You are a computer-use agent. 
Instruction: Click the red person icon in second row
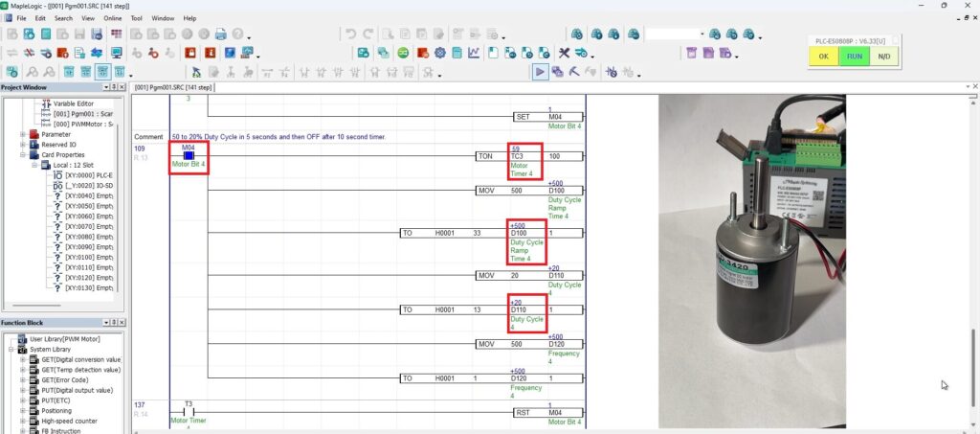[x=153, y=53]
